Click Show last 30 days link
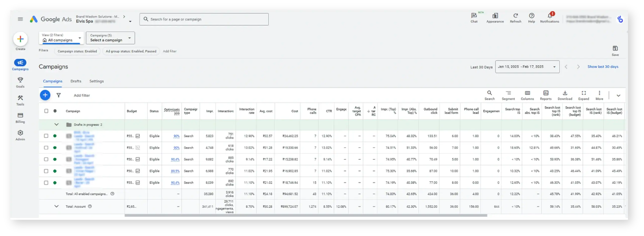This screenshot has width=644, height=236. point(603,67)
